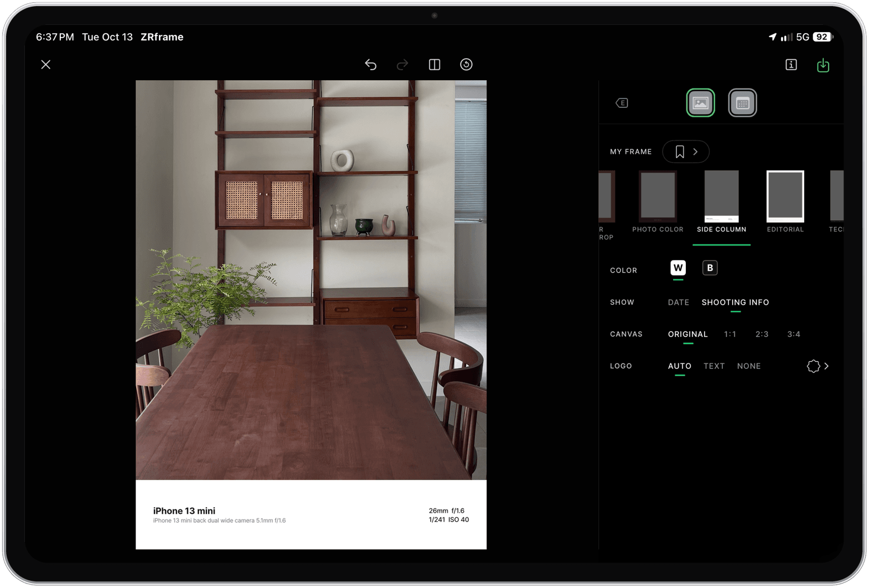
Task: Set canvas ratio to 1:1
Action: click(x=730, y=334)
